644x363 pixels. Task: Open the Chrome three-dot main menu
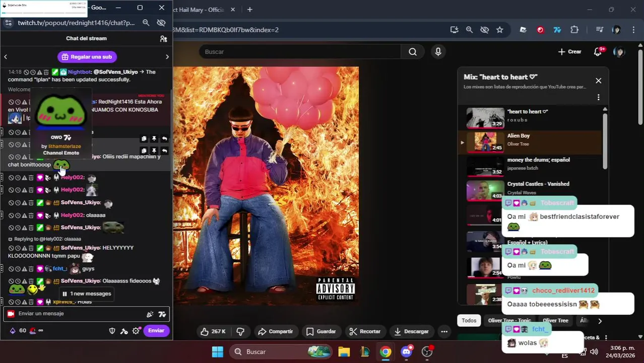pos(633,30)
